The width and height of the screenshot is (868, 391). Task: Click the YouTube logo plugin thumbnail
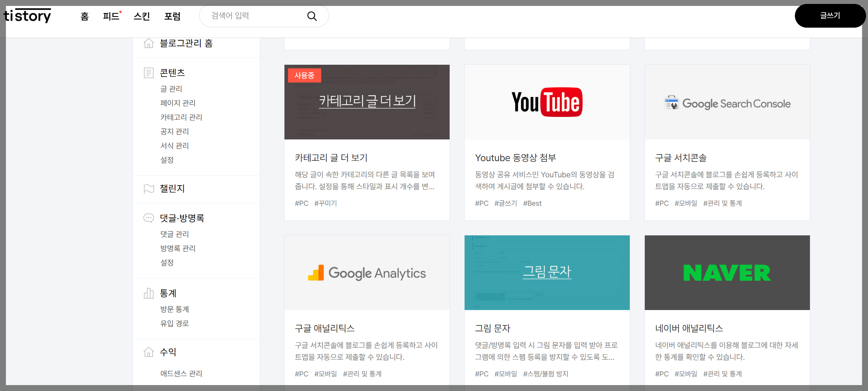547,102
